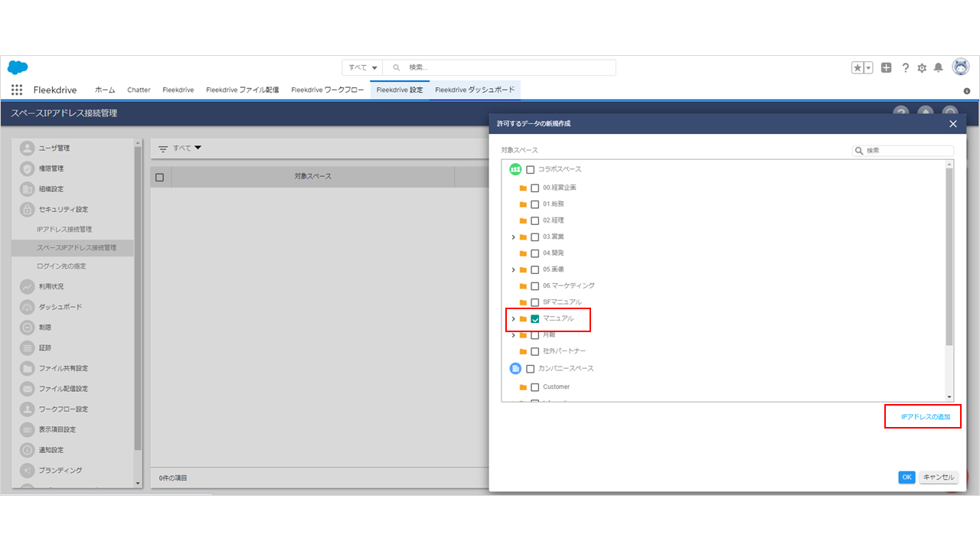Viewport: 980px width, 551px height.
Task: Click the IPアドレスの追加 link
Action: pyautogui.click(x=925, y=416)
